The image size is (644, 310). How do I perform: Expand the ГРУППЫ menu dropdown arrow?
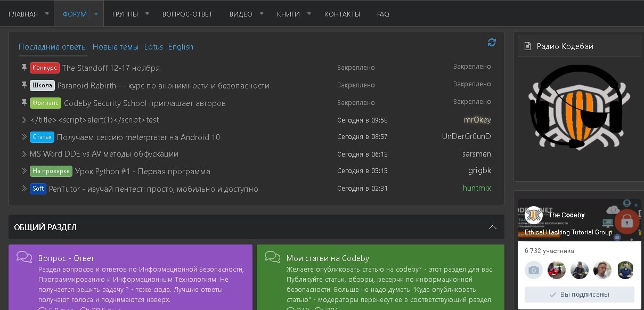click(147, 14)
